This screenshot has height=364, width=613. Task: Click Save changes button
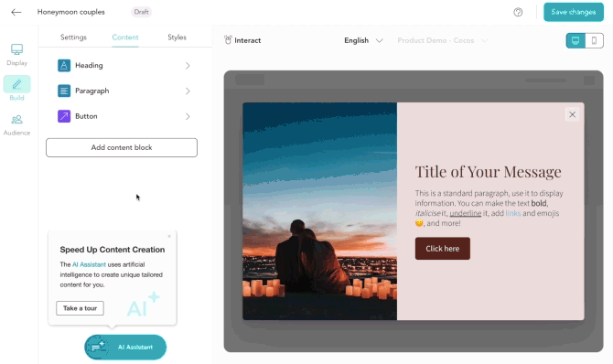coord(574,12)
